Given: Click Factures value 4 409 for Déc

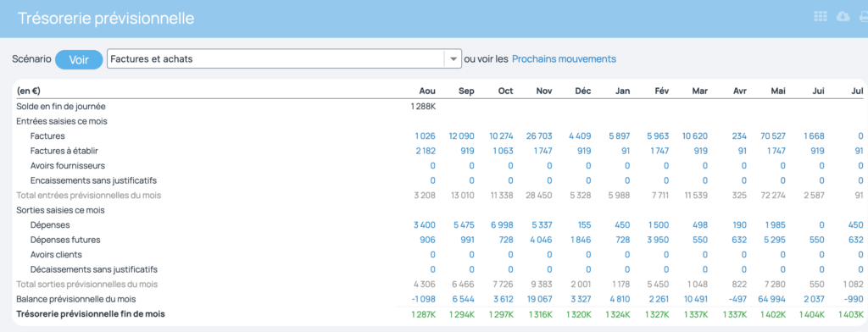Looking at the screenshot, I should [580, 136].
